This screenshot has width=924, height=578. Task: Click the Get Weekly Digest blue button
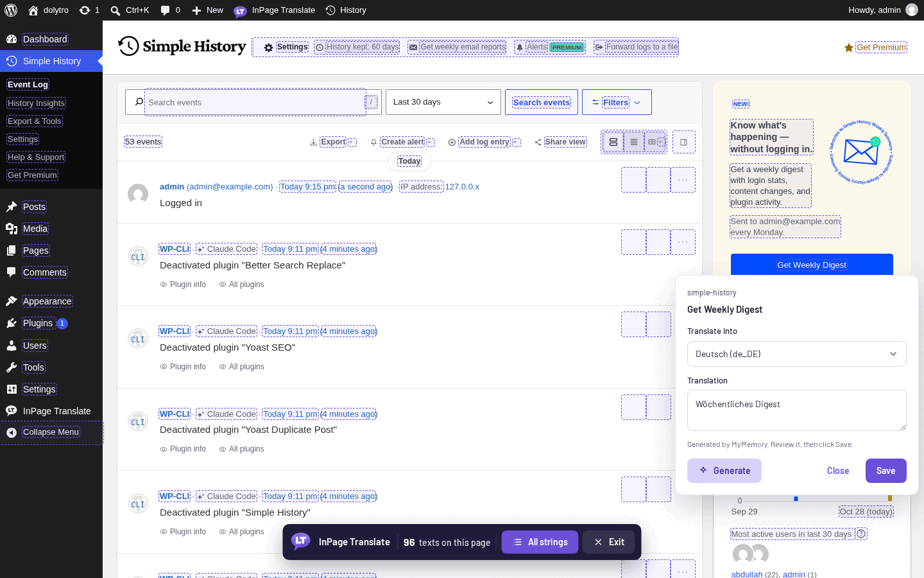point(812,265)
